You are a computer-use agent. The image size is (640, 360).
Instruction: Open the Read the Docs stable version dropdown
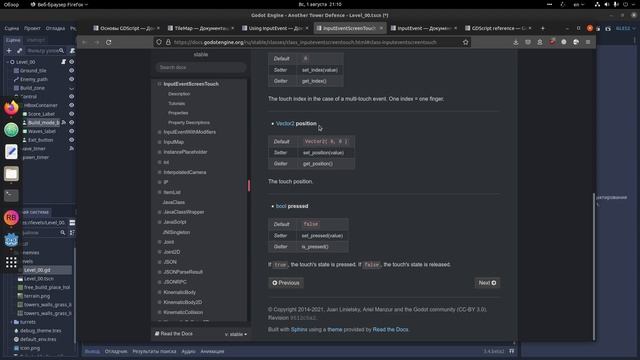[x=236, y=334]
